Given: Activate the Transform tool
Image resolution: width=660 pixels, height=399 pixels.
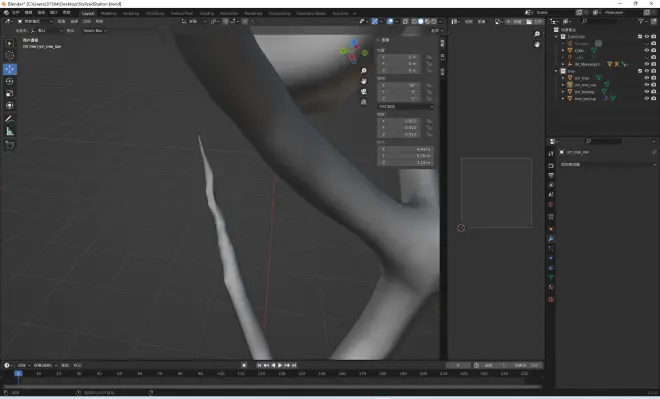Looking at the screenshot, I should tap(10, 106).
